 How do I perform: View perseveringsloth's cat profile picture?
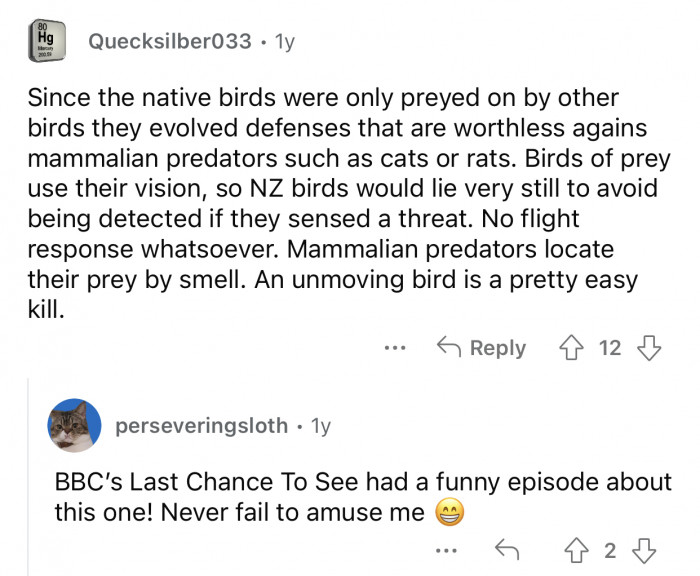pyautogui.click(x=73, y=426)
